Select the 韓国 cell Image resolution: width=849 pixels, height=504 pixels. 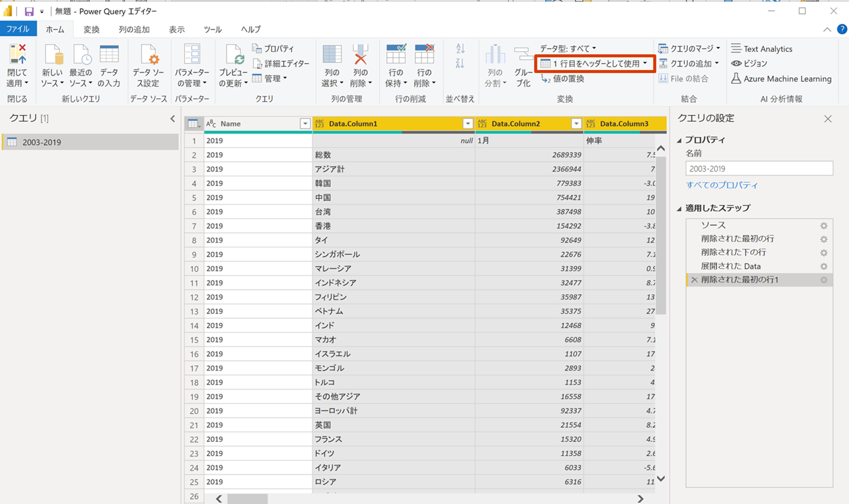pyautogui.click(x=394, y=183)
